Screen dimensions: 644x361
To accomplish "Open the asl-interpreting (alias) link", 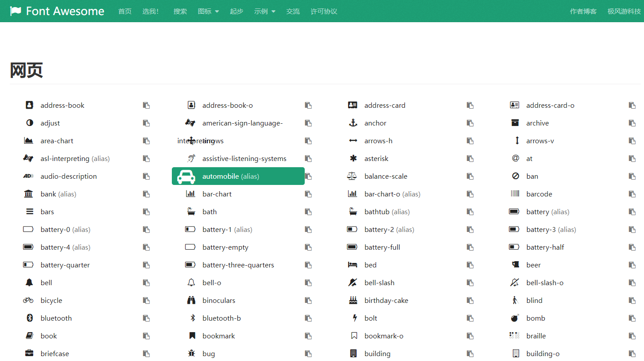I will 75,158.
